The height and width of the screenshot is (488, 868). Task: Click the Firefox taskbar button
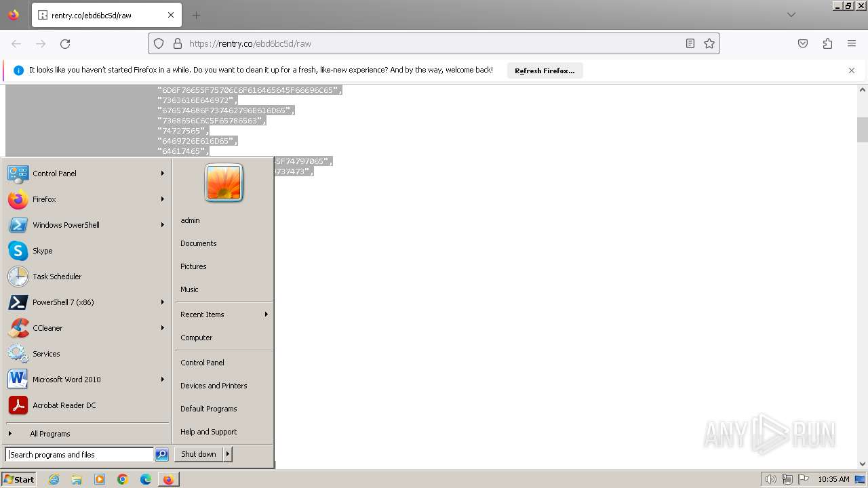click(x=168, y=479)
